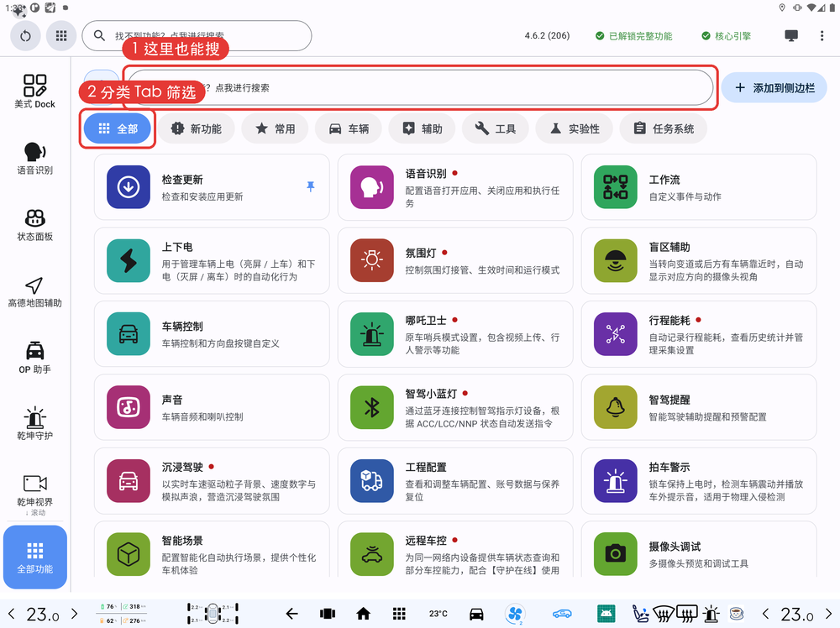Open the 语音识别 feature card
The width and height of the screenshot is (840, 628).
pyautogui.click(x=455, y=187)
